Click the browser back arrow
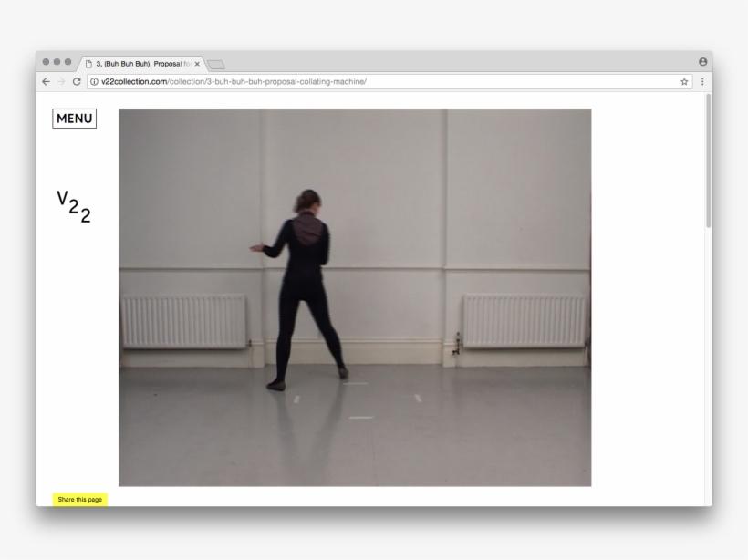This screenshot has height=560, width=748. [x=47, y=81]
